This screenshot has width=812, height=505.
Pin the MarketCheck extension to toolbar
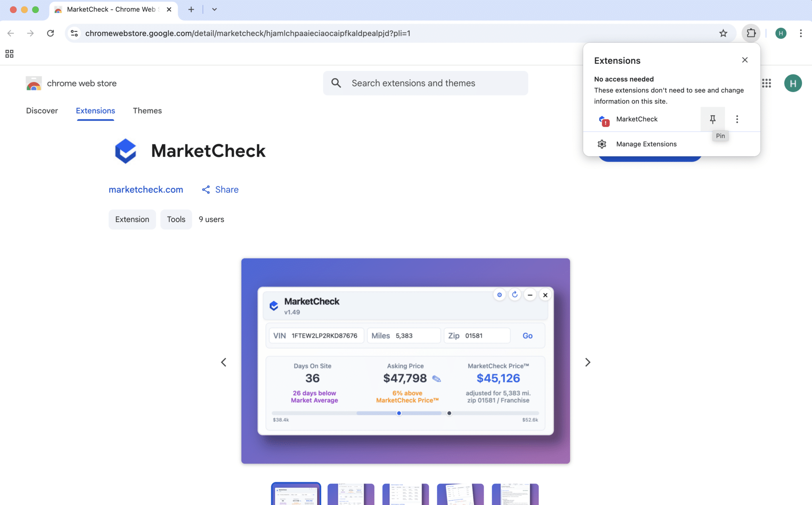click(712, 119)
